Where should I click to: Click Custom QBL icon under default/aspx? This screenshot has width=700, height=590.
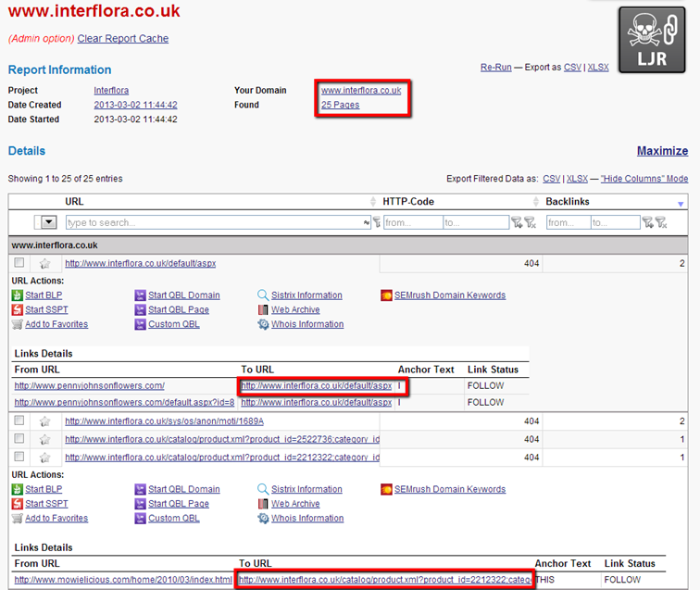[140, 324]
